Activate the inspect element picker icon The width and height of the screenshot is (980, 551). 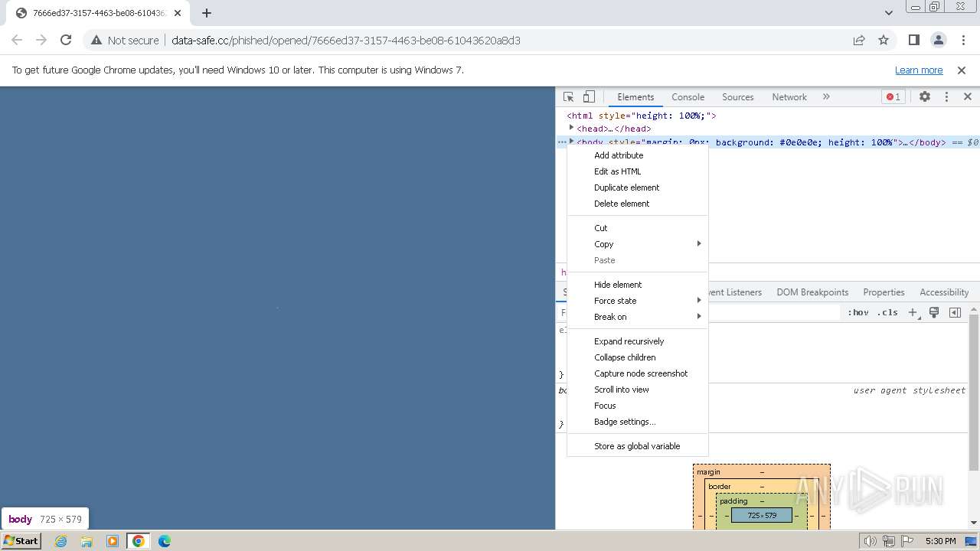(568, 97)
